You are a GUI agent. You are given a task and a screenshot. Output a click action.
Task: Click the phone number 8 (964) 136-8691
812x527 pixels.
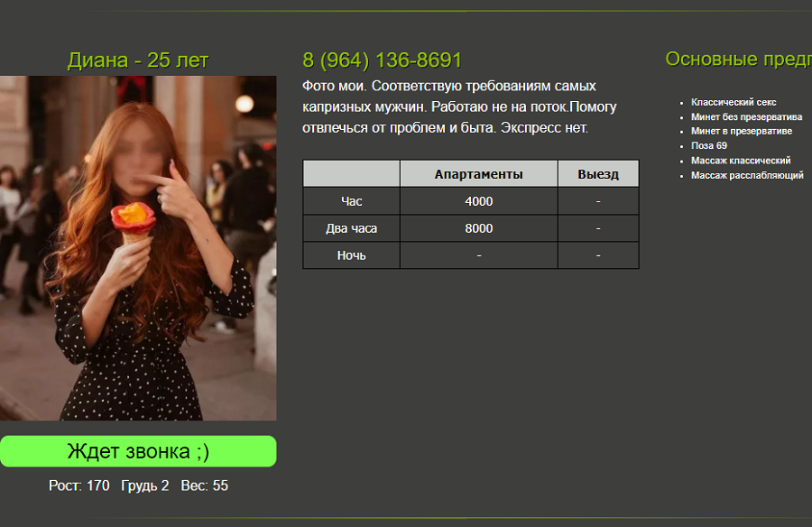click(382, 60)
